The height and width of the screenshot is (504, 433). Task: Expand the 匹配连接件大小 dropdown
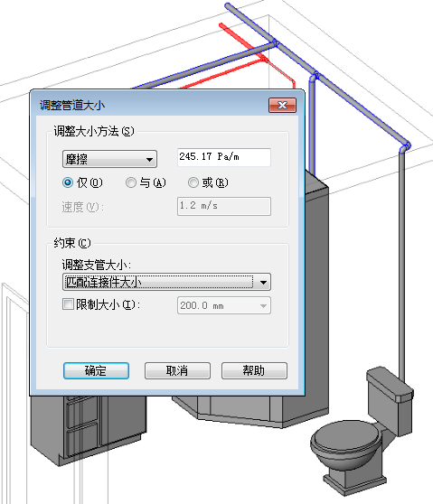(166, 282)
